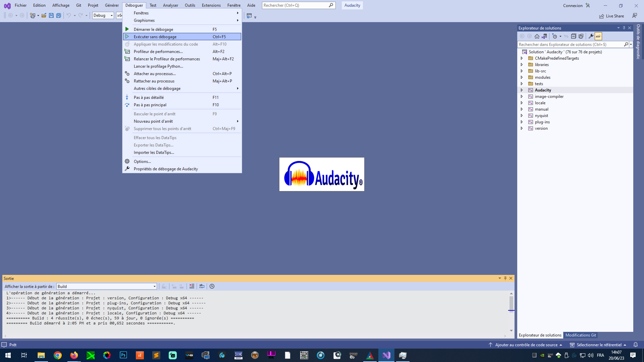Viewport: 644px width, 362px height.
Task: Switch to the 'Modifications Git' tab
Action: (581, 335)
